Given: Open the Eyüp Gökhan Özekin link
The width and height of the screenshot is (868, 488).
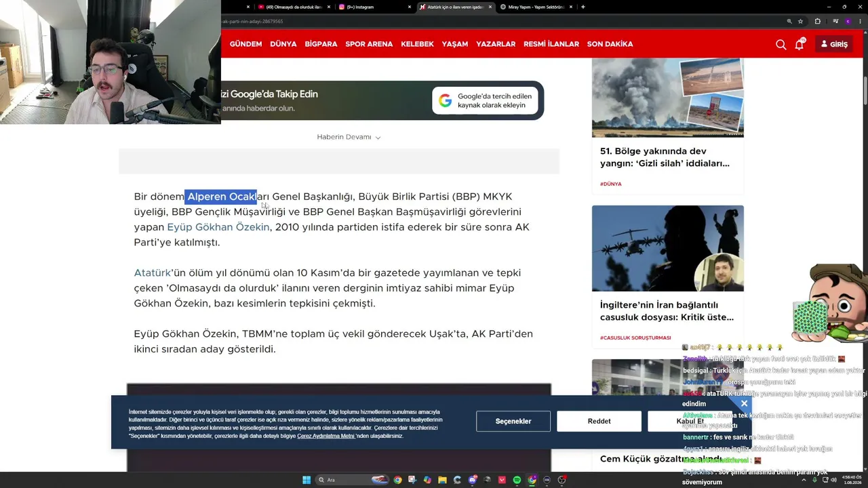Looking at the screenshot, I should [x=218, y=227].
